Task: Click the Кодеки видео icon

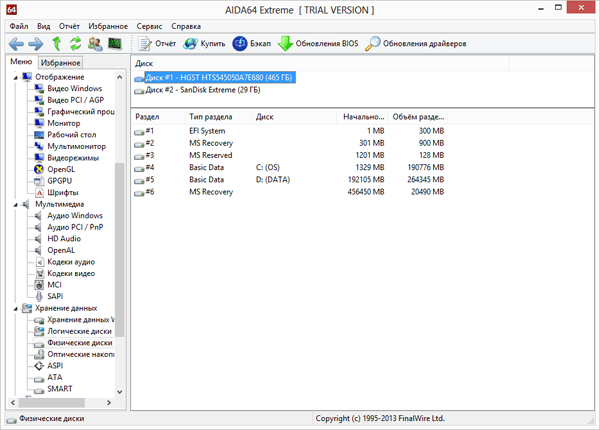Action: click(39, 274)
